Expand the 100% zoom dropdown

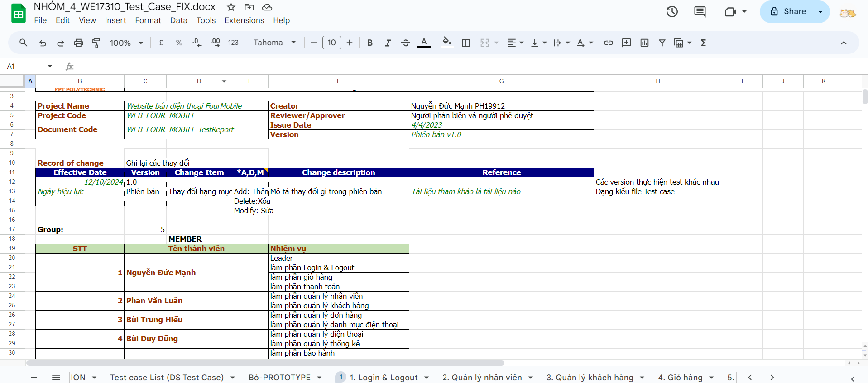pyautogui.click(x=126, y=43)
